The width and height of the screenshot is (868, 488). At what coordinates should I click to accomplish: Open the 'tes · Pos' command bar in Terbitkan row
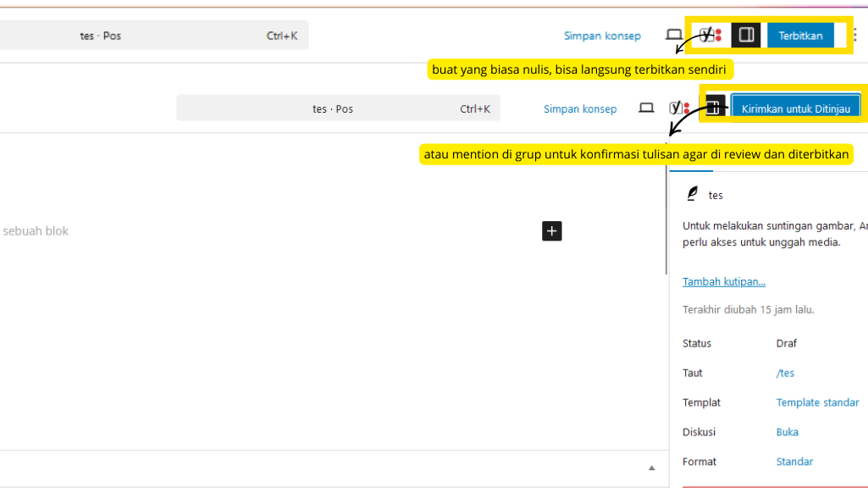(152, 36)
